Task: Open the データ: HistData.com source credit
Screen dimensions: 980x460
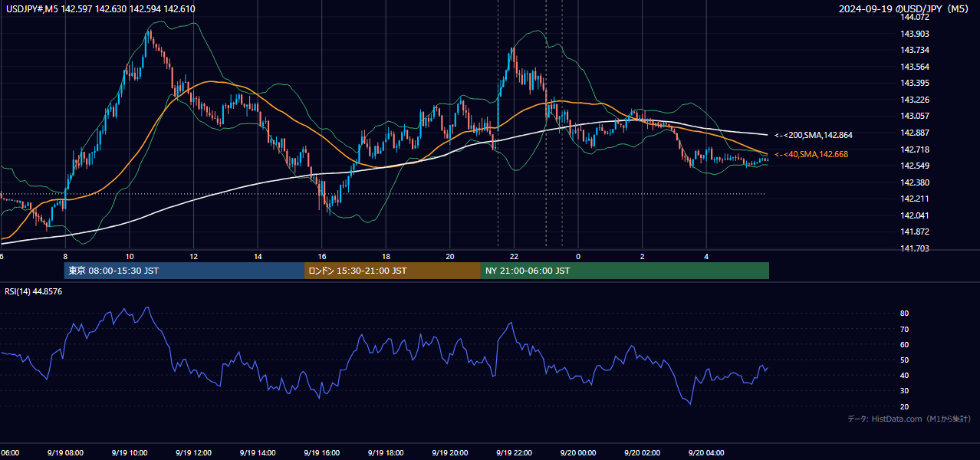Action: pyautogui.click(x=909, y=419)
